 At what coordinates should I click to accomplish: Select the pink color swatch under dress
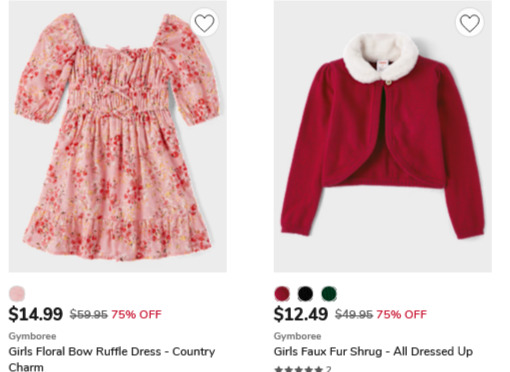(x=17, y=294)
